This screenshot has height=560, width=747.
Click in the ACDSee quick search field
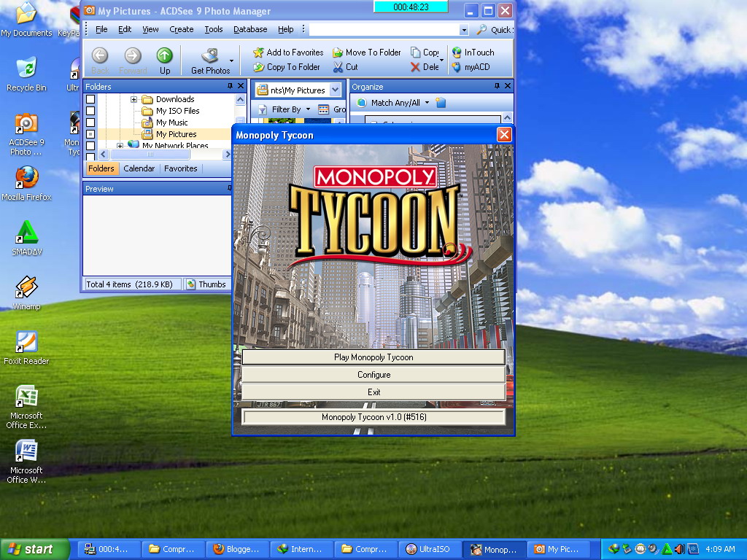click(x=384, y=30)
